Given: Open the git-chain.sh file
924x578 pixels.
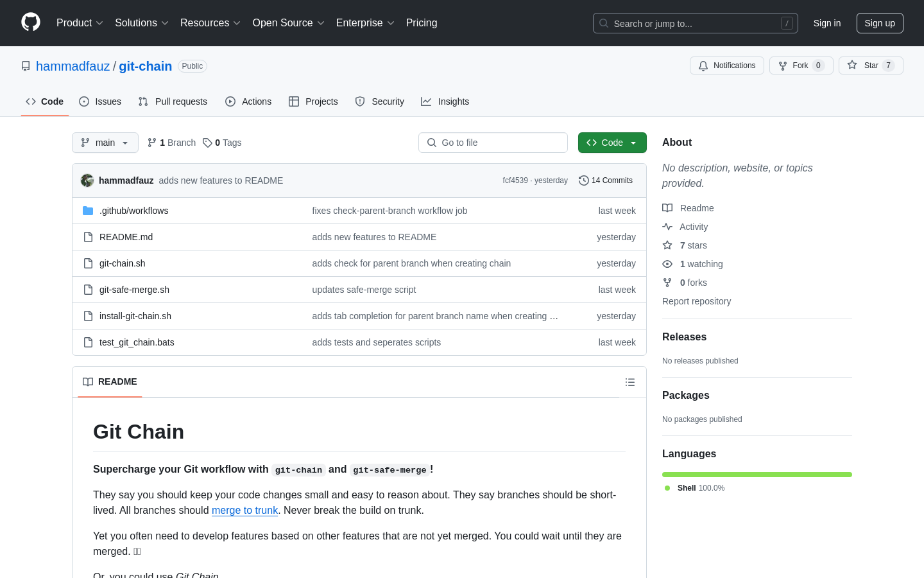Looking at the screenshot, I should point(122,263).
